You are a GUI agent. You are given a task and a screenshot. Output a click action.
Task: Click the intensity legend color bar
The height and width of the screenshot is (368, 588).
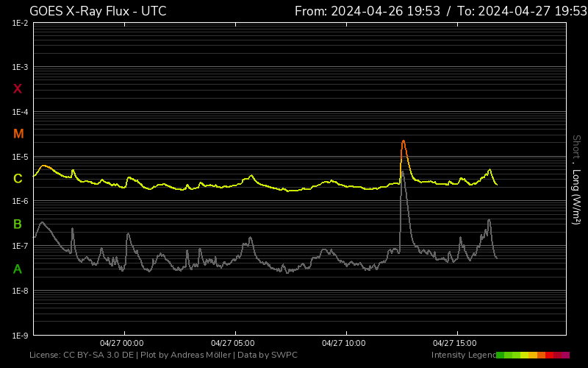tap(533, 355)
